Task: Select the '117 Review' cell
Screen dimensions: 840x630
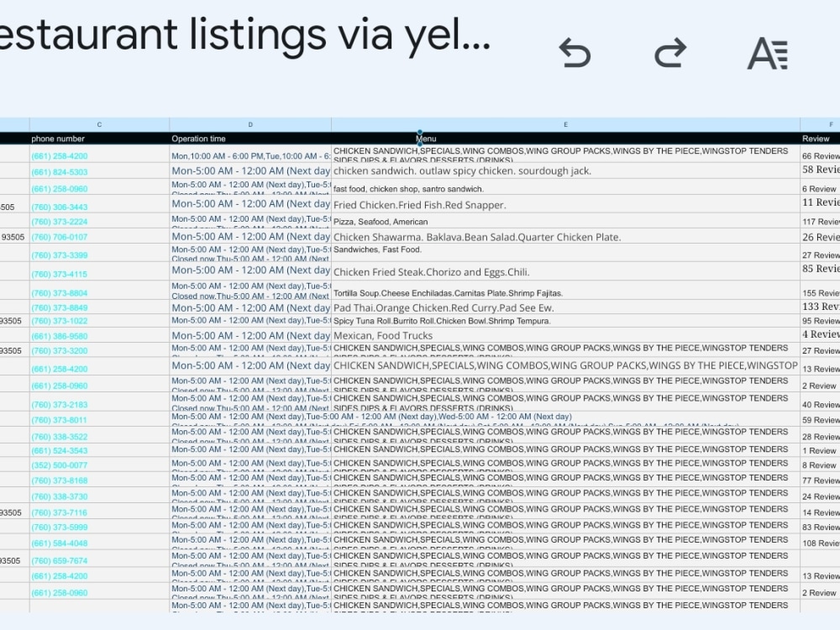Action: point(820,221)
